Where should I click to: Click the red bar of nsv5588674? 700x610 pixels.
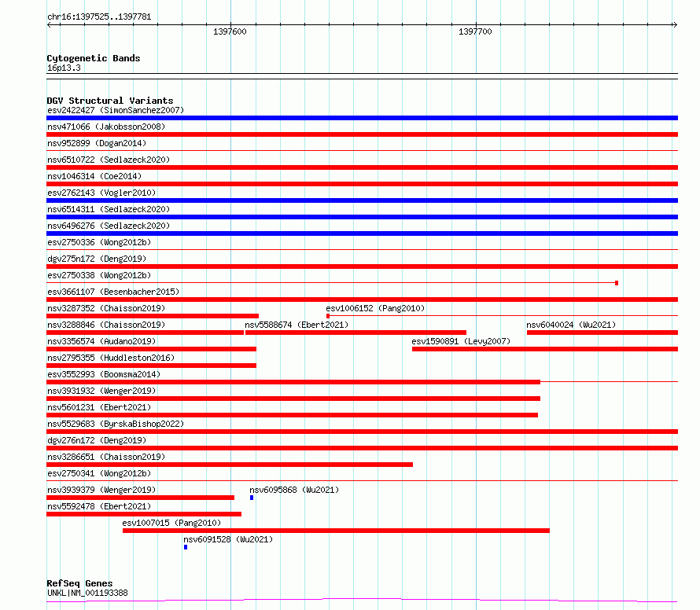click(356, 333)
